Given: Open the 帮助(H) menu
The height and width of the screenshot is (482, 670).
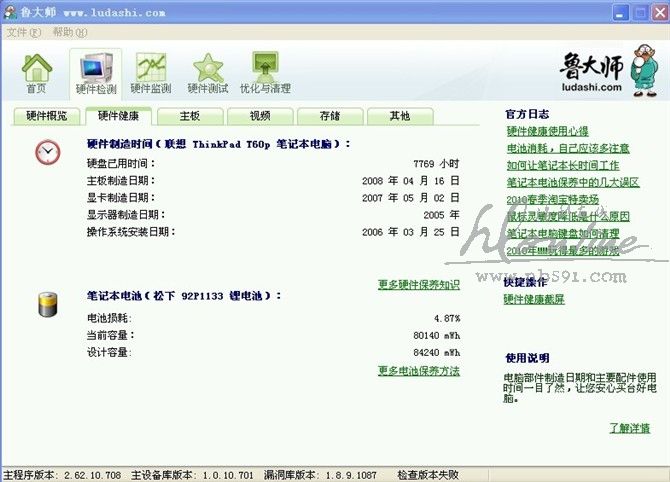Looking at the screenshot, I should (70, 32).
